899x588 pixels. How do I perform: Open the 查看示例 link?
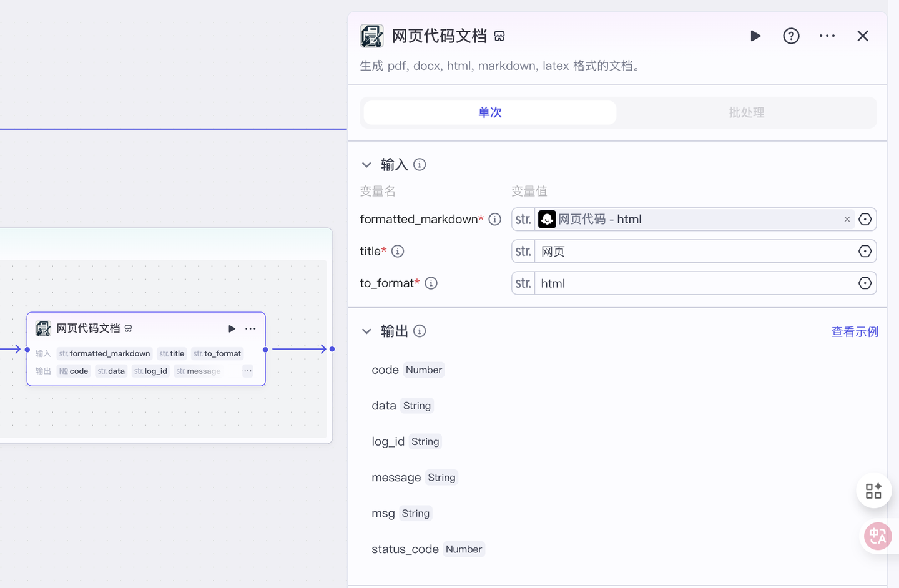(855, 332)
